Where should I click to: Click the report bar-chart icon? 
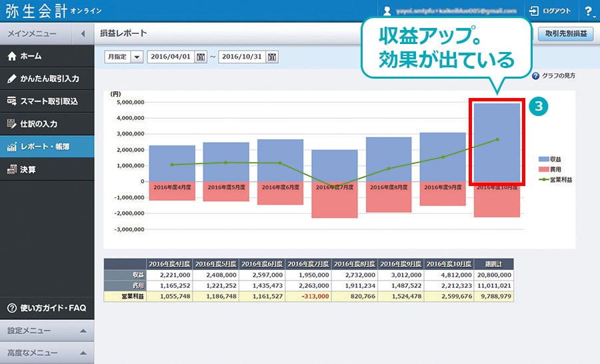[12, 147]
